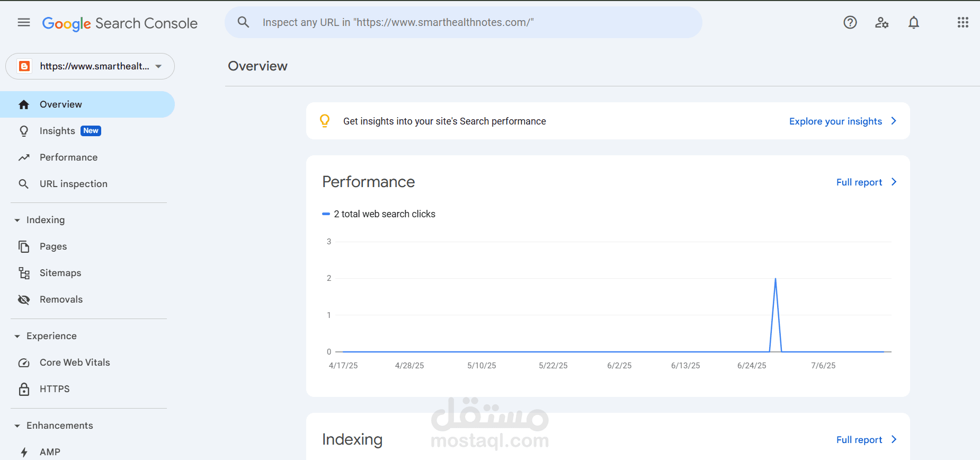The height and width of the screenshot is (460, 980).
Task: Click the chevron beside Indexing Full report
Action: 894,439
